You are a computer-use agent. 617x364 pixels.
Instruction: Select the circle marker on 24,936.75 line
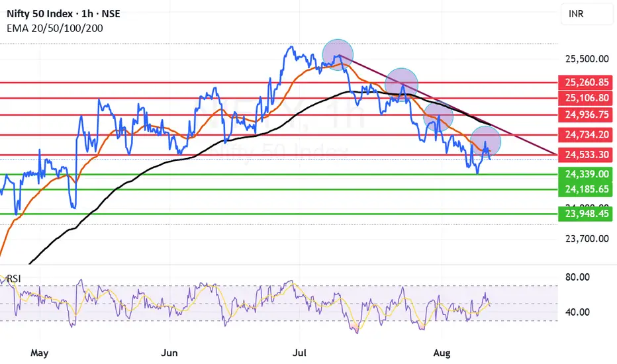coord(438,116)
